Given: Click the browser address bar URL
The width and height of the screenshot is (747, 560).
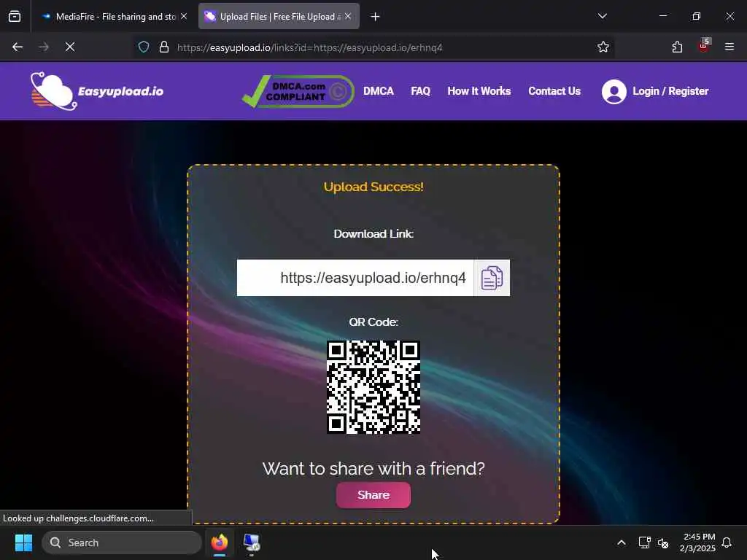Looking at the screenshot, I should click(309, 47).
